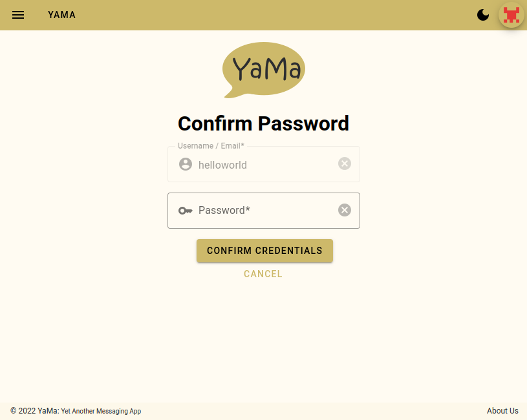This screenshot has height=420, width=527.
Task: Click the Yet Another Messaging App tagline
Action: tap(101, 412)
